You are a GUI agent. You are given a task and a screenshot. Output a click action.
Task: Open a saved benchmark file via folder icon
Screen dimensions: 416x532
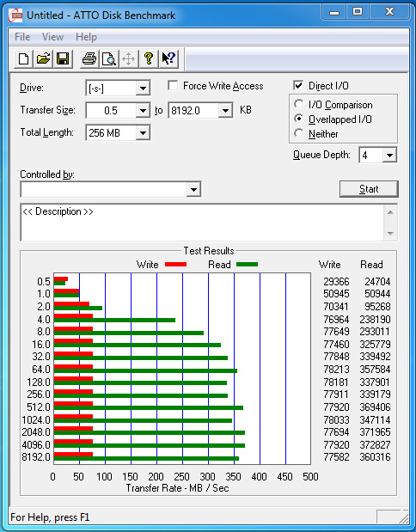click(43, 59)
